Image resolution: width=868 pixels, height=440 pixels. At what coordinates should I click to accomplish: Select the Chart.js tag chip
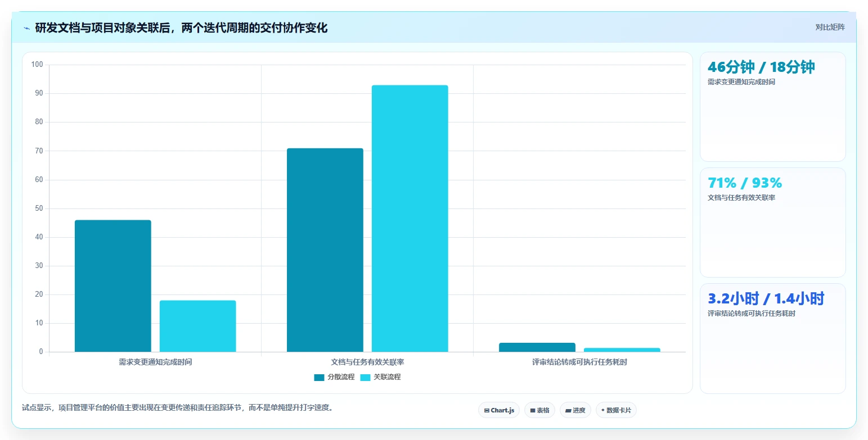[499, 410]
